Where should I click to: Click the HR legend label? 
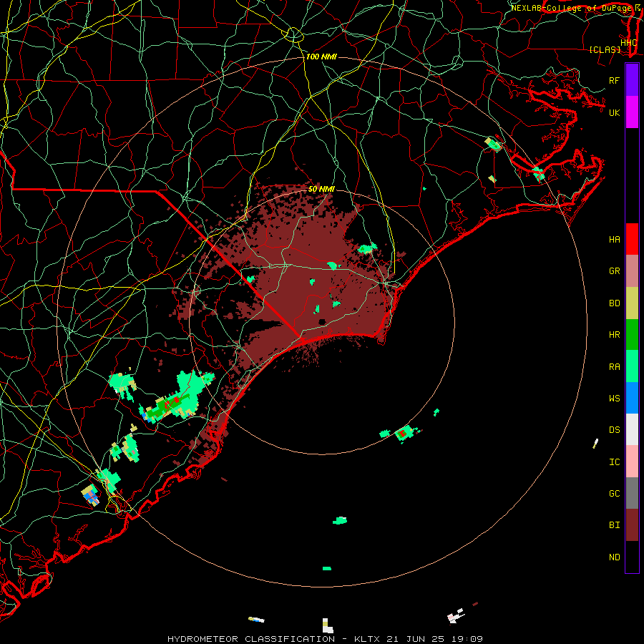click(x=615, y=335)
